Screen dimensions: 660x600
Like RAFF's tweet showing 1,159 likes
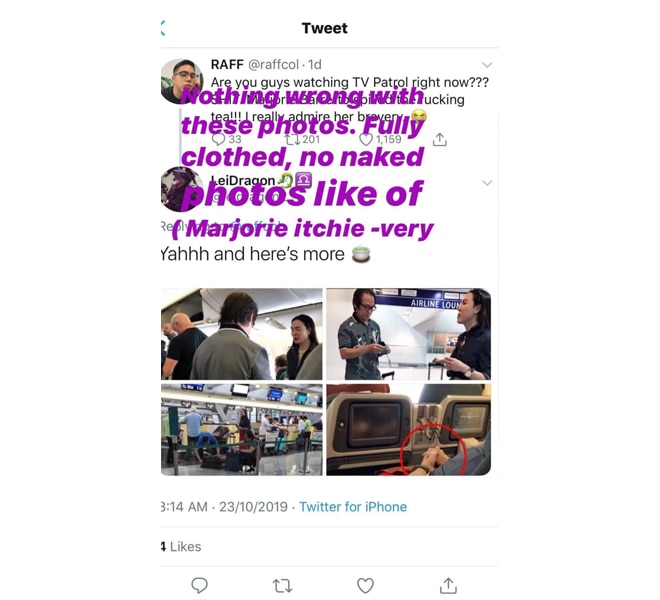point(366,139)
